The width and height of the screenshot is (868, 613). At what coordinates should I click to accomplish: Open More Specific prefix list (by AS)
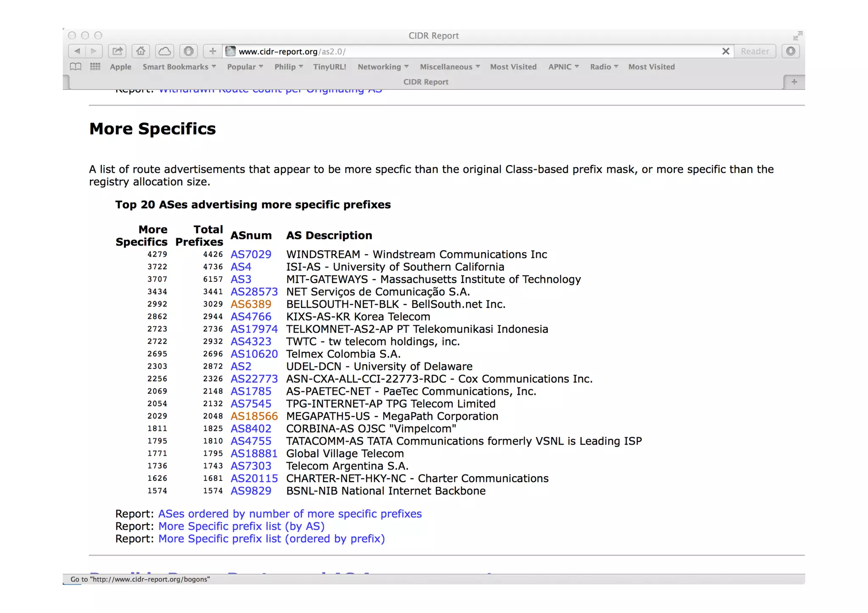(x=241, y=527)
